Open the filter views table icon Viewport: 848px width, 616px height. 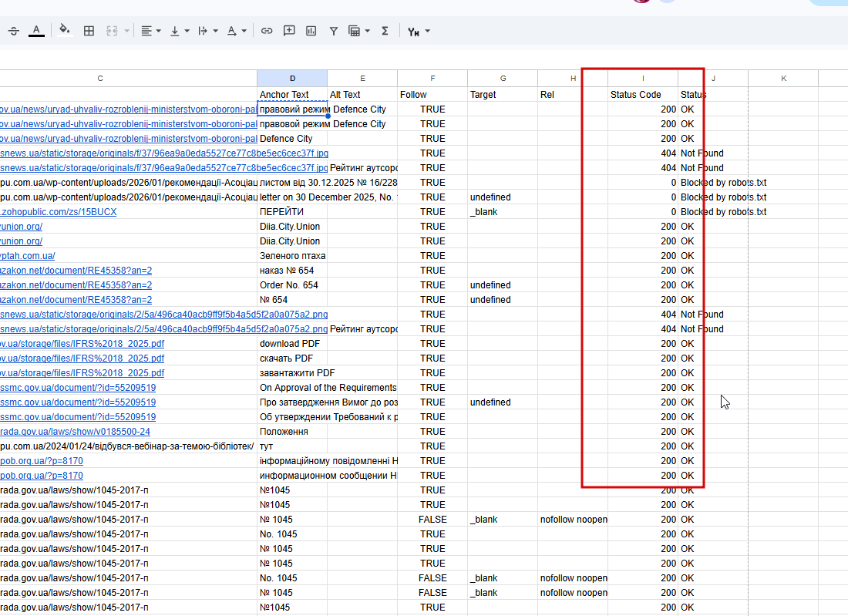coord(358,31)
